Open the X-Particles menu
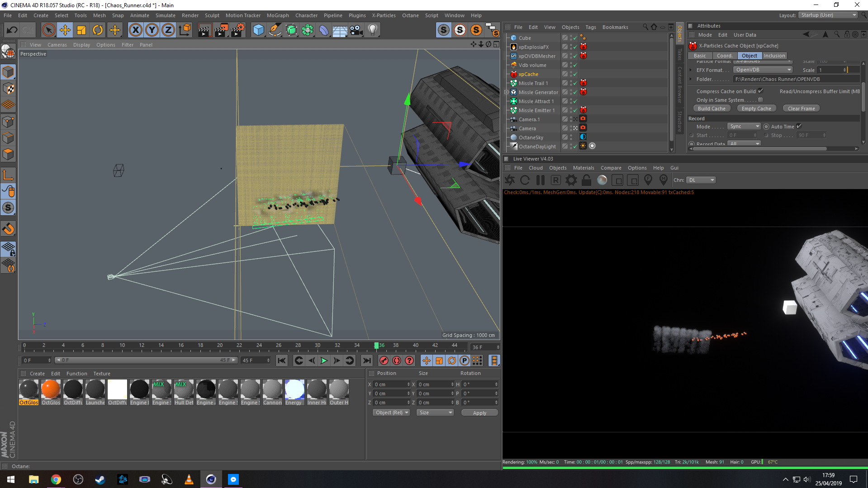Viewport: 868px width, 488px height. tap(384, 15)
